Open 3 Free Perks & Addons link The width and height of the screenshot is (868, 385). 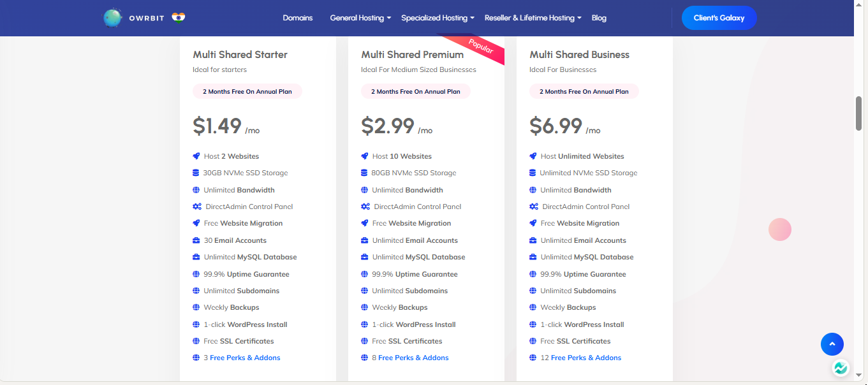click(x=242, y=358)
